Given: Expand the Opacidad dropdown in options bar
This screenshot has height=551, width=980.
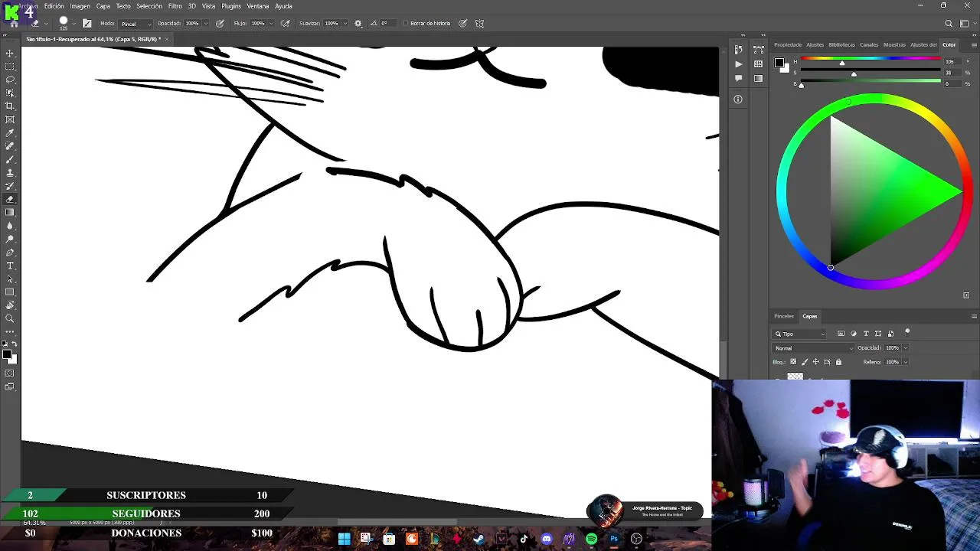Looking at the screenshot, I should tap(207, 24).
